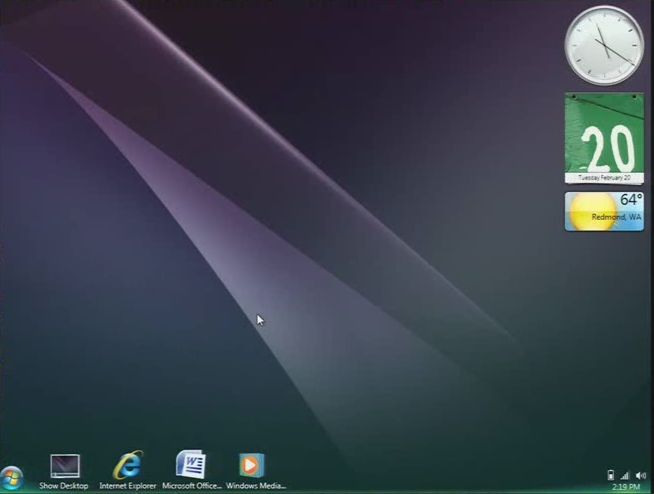Screen dimensions: 654x494
Task: Select the analog clock gadget
Action: 604,45
